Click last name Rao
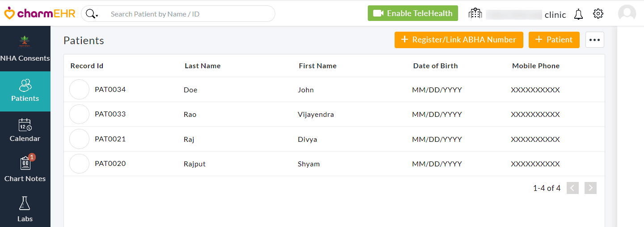Viewport: 644px width, 227px height. click(x=190, y=115)
